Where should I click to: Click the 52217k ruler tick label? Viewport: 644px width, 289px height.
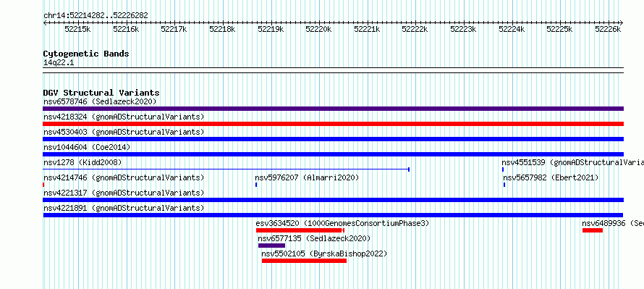174,29
